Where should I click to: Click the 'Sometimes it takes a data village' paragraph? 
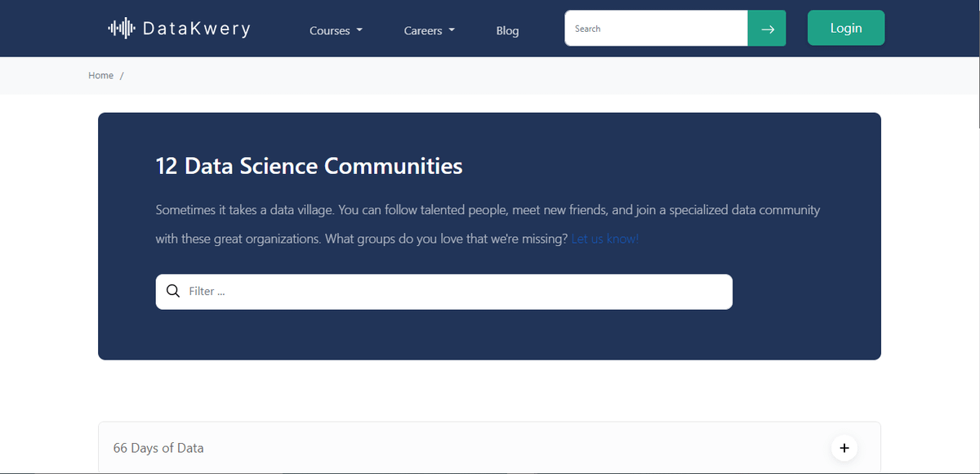[x=488, y=210]
